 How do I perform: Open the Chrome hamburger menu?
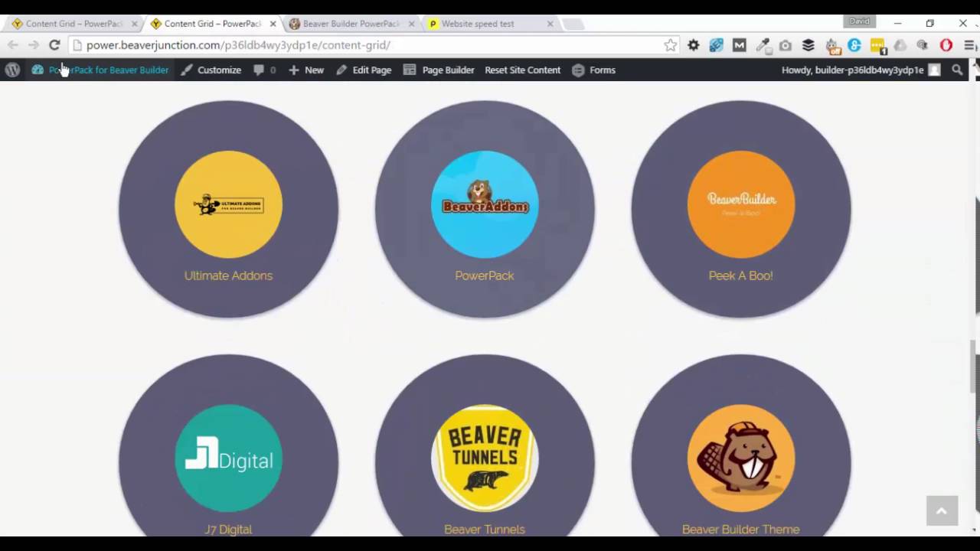(x=970, y=45)
